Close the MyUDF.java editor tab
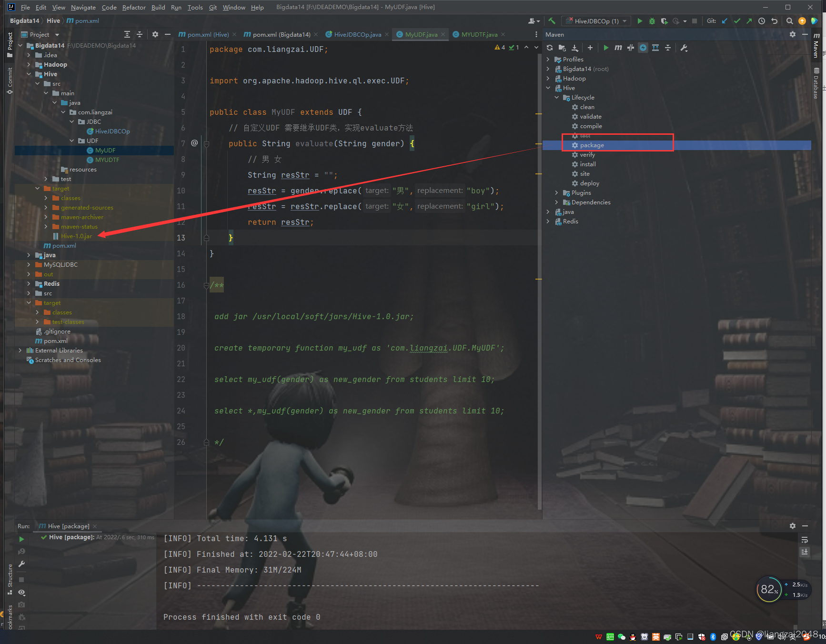Image resolution: width=826 pixels, height=644 pixels. 443,34
